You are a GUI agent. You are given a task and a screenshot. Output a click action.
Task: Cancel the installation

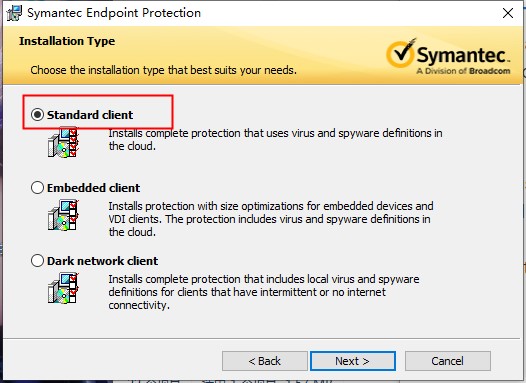tap(448, 361)
